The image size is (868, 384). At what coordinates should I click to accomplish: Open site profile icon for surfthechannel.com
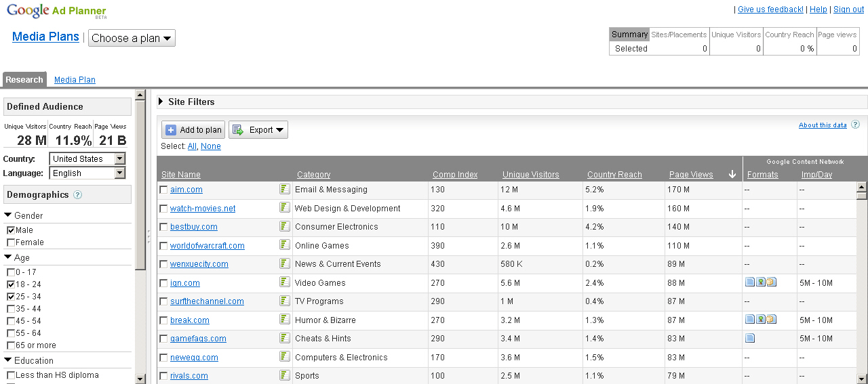[285, 301]
